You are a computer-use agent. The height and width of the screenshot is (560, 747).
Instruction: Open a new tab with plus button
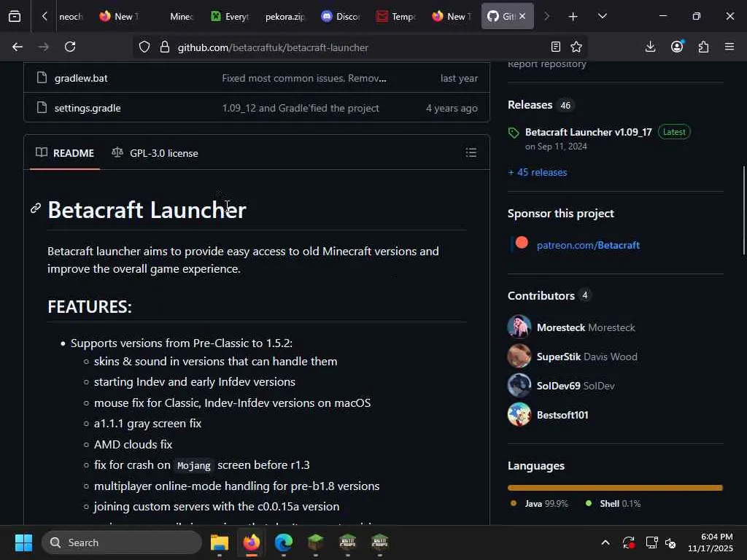coord(573,17)
